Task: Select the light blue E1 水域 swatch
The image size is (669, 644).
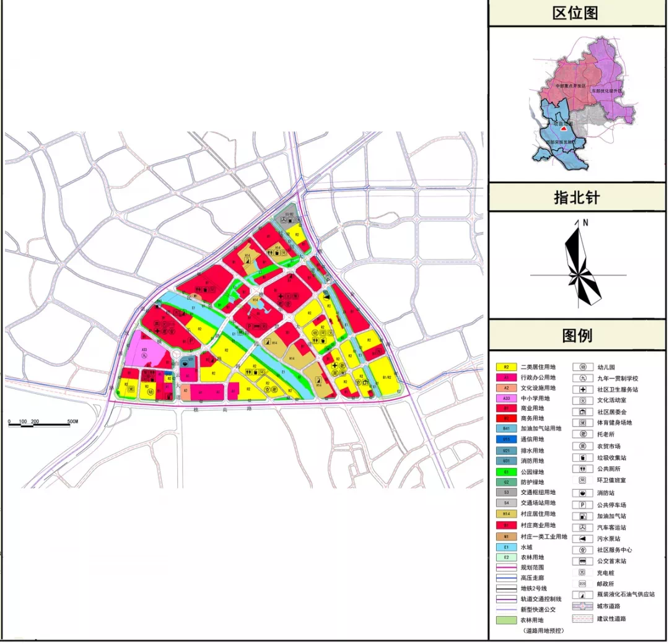Action: tap(507, 547)
